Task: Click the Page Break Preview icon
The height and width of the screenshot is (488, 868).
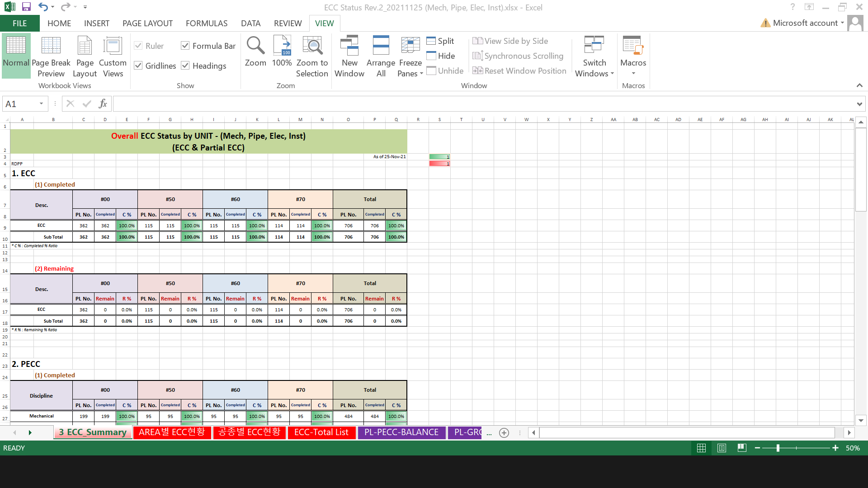Action: 51,46
